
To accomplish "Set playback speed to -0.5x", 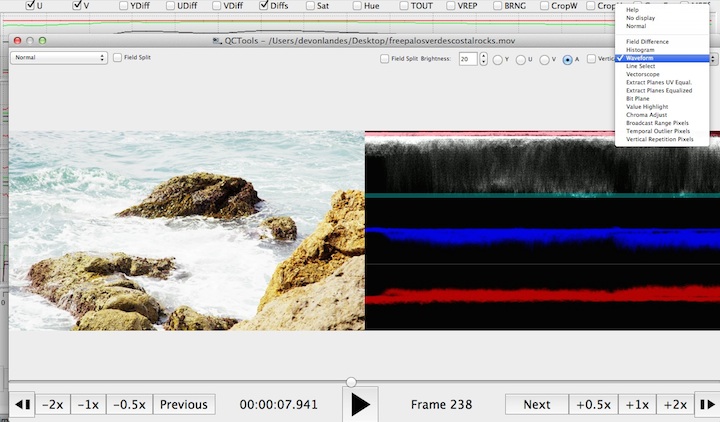I will (x=129, y=405).
